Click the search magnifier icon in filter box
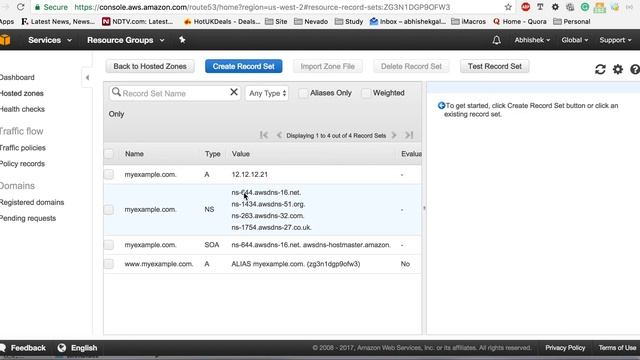Viewport: 640px width, 360px height. point(116,92)
